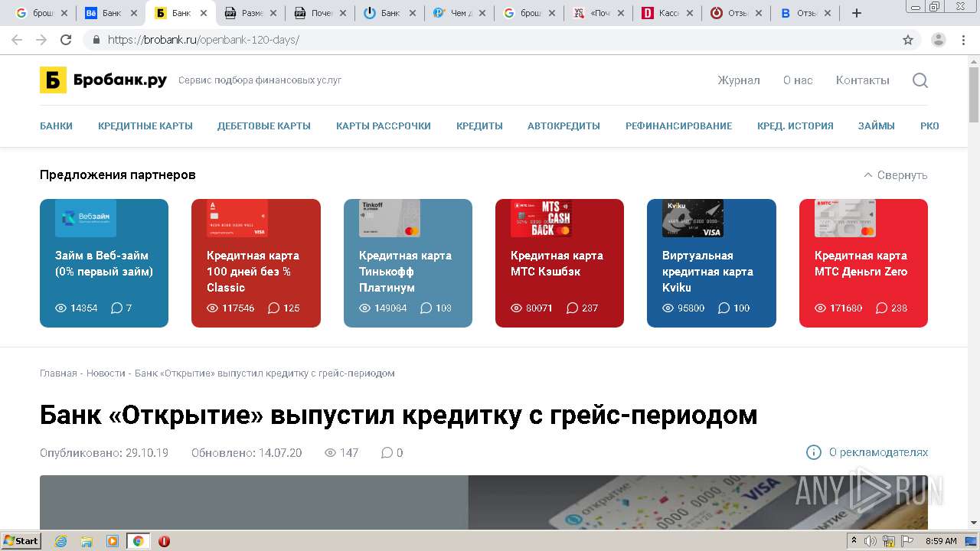Open the ЗАЙМЫ menu item

click(877, 126)
